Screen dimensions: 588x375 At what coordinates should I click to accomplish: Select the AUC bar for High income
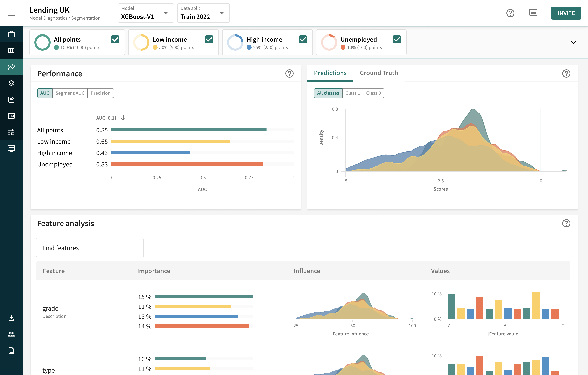[x=150, y=153]
